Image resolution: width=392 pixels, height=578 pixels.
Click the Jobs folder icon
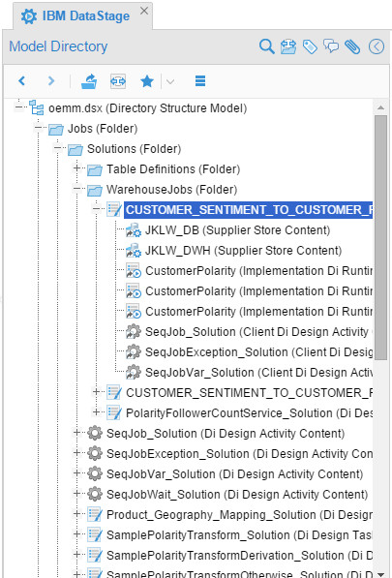point(56,130)
